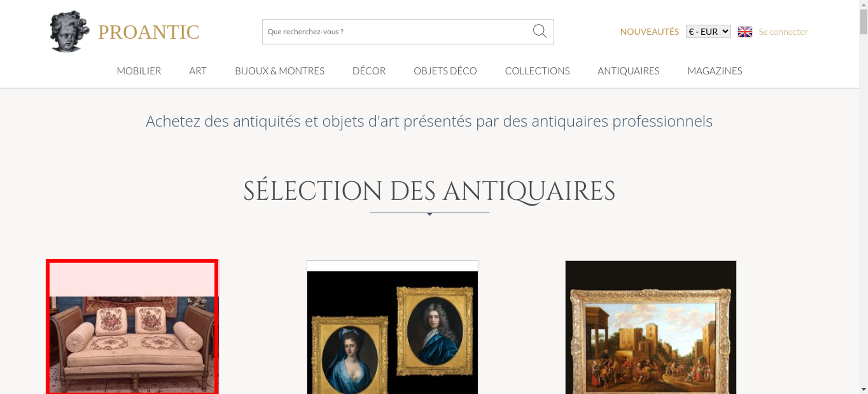Click the PROANTIC brand name text
The image size is (868, 394).
coord(148,32)
